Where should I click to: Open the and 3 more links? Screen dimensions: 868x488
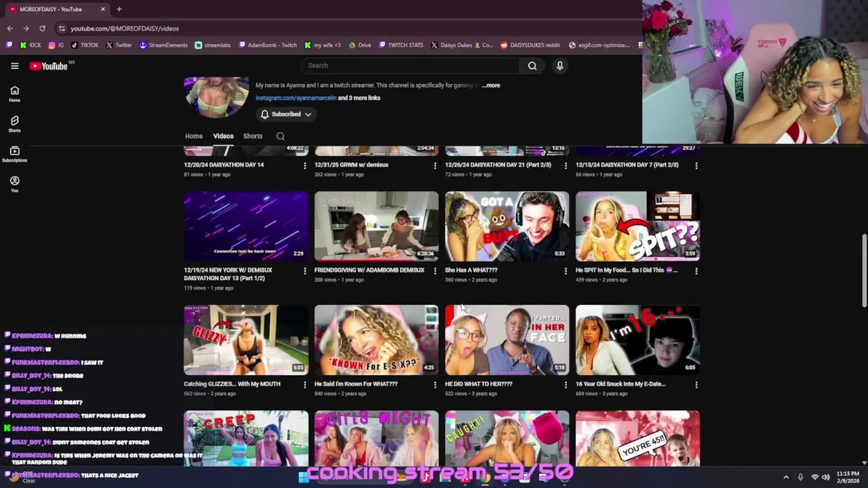[359, 98]
